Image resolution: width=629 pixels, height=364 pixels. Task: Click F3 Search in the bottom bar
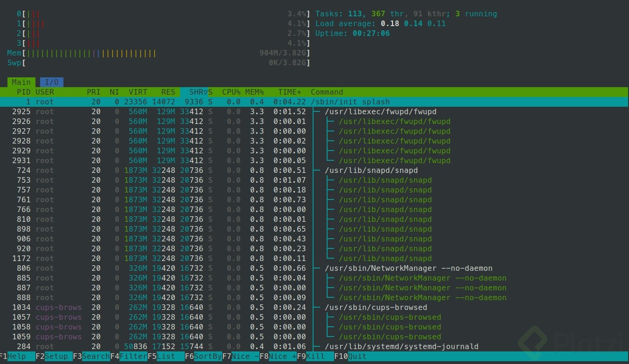91,357
